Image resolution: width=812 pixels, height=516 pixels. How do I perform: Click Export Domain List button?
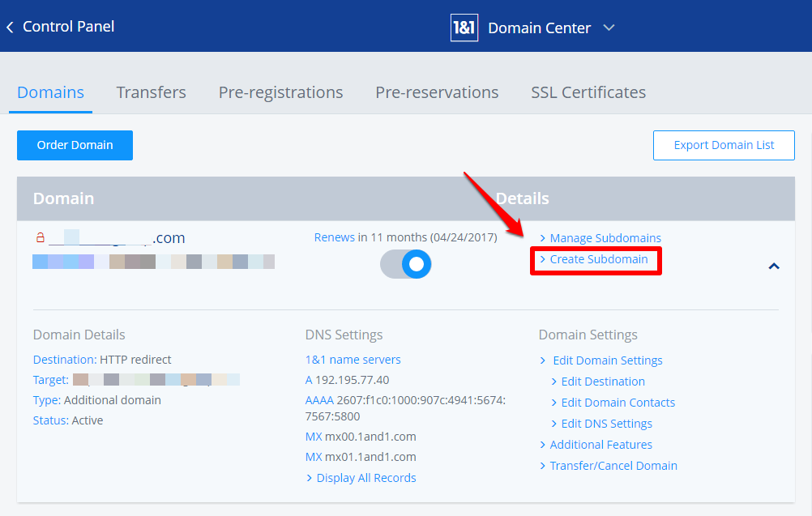click(724, 146)
